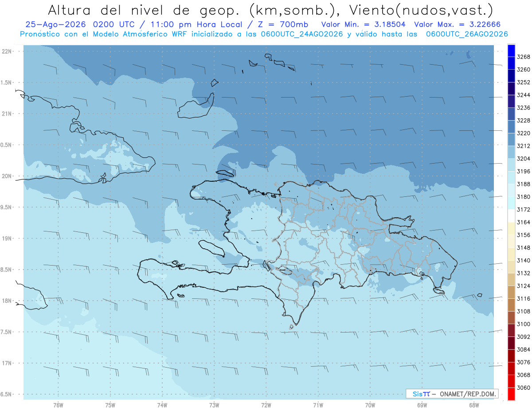The image size is (532, 411).
Task: Click the legend value 3196
Action: click(524, 172)
